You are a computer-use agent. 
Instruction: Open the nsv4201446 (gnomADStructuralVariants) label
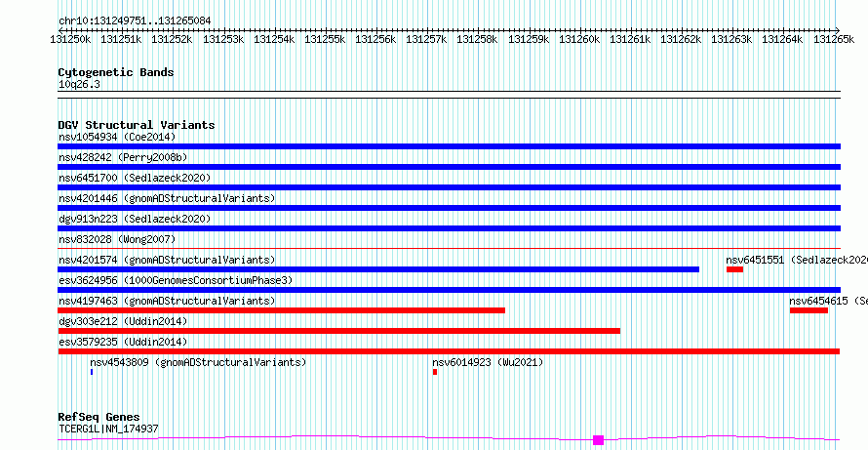(167, 198)
